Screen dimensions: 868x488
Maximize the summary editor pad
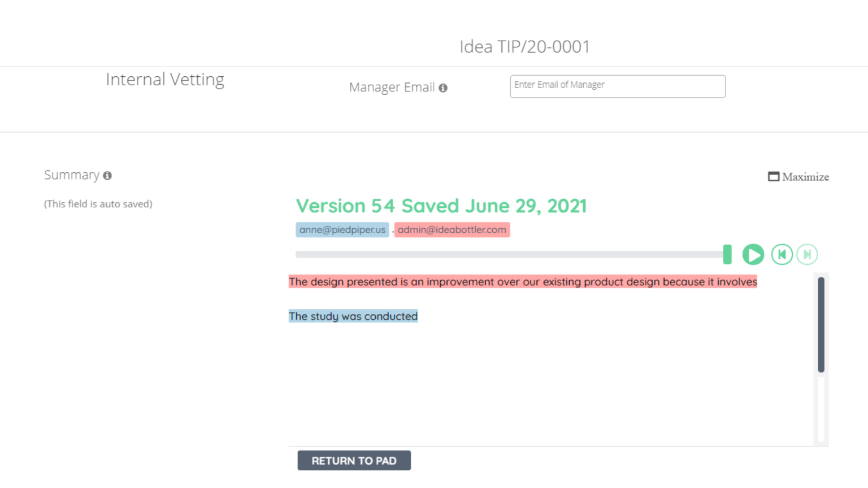tap(798, 177)
